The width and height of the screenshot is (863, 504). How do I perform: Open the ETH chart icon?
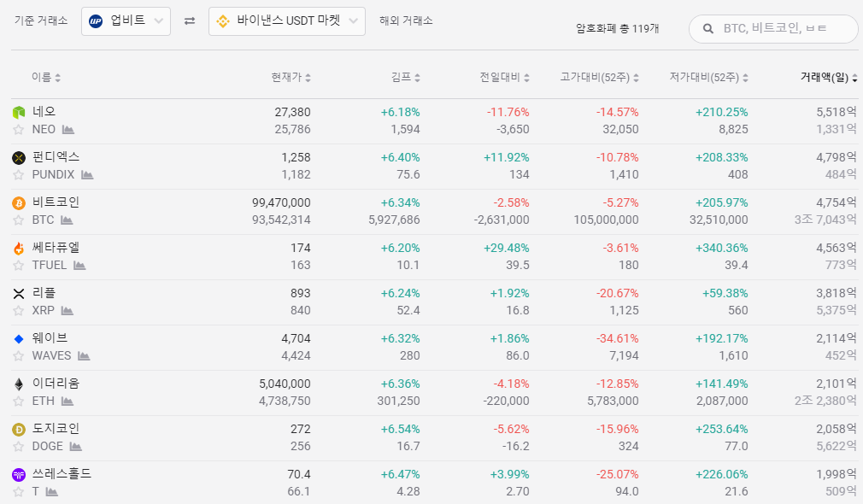[68, 401]
